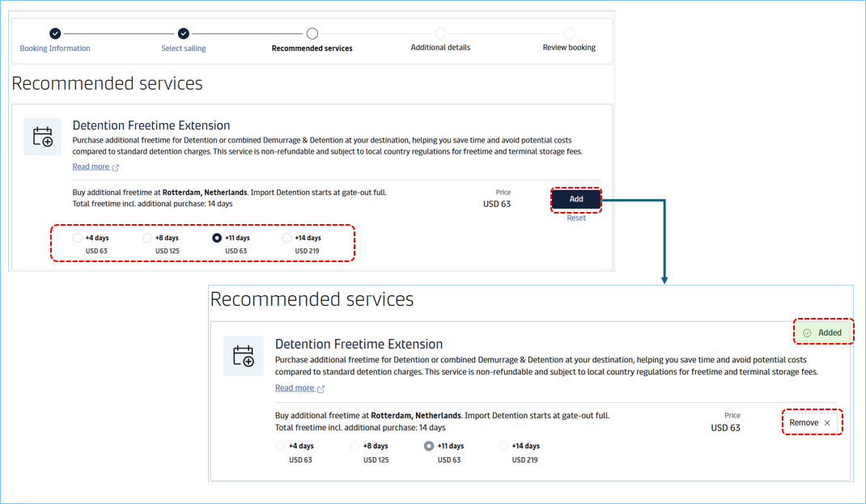This screenshot has height=504, width=866.
Task: Click the +11 days radio in the Added card
Action: coord(429,446)
